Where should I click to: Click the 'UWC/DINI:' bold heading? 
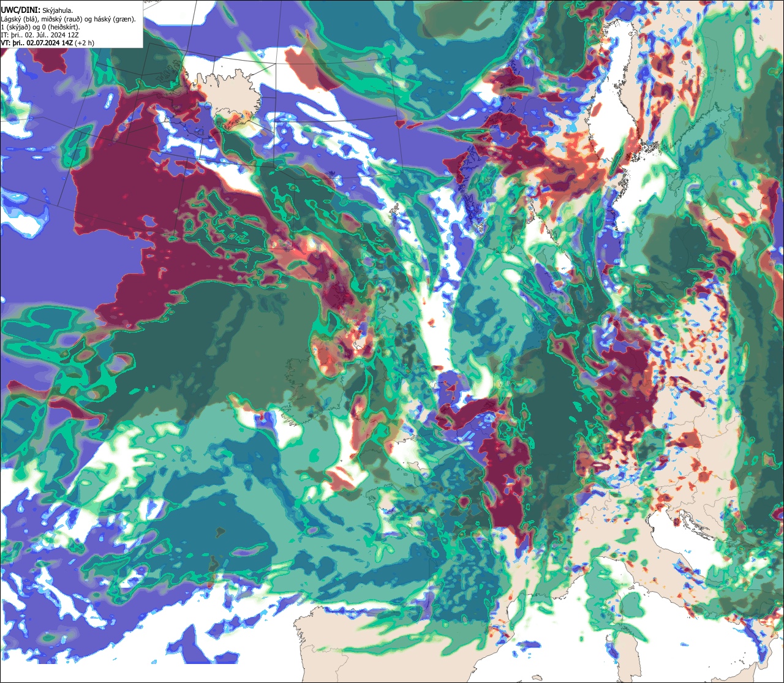pyautogui.click(x=21, y=10)
